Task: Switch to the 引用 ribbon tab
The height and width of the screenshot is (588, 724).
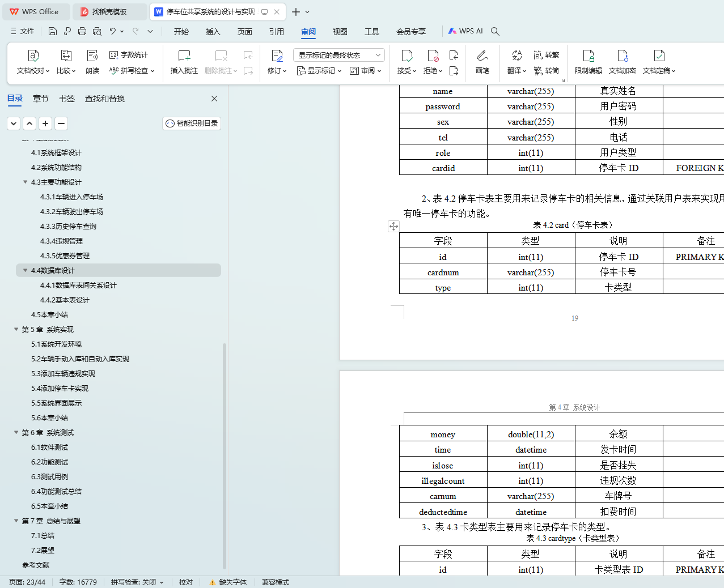Action: [277, 32]
